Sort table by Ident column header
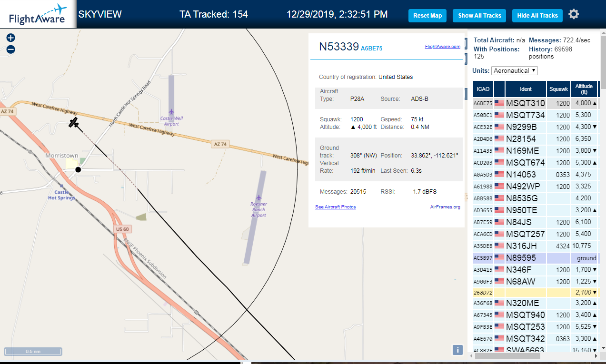The width and height of the screenshot is (606, 364). [526, 89]
